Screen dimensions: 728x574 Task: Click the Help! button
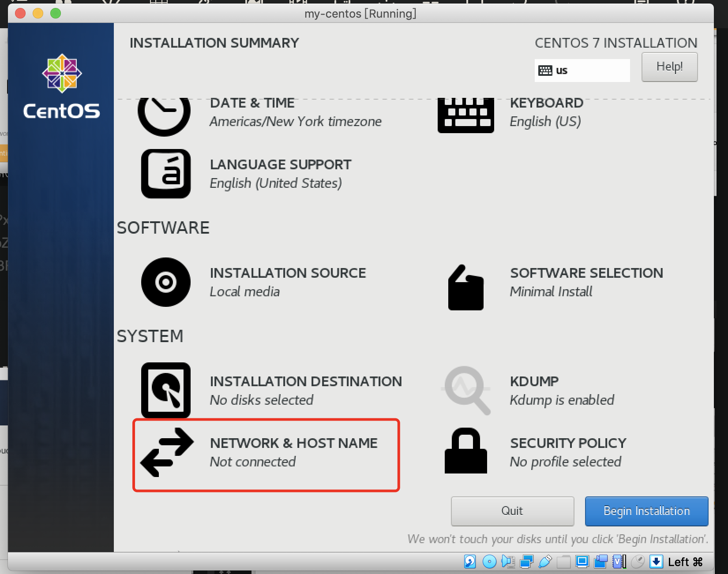[670, 67]
